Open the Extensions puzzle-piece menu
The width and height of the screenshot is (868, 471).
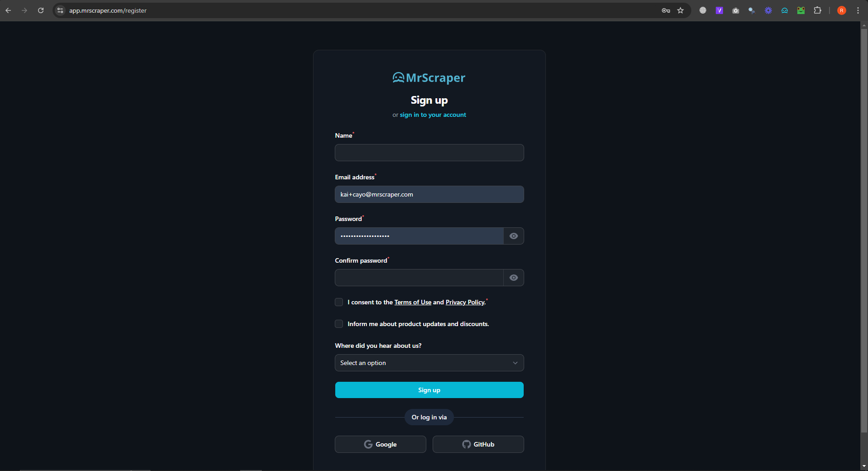(x=817, y=10)
